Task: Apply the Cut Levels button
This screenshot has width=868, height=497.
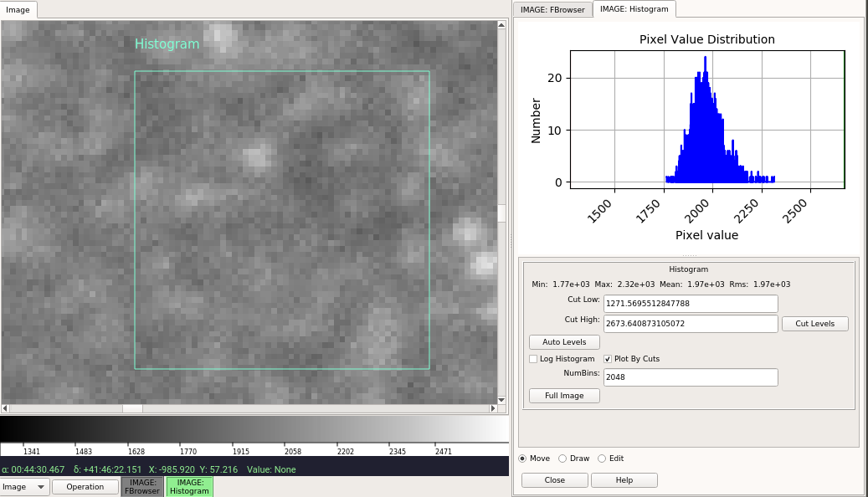Action: [x=815, y=324]
